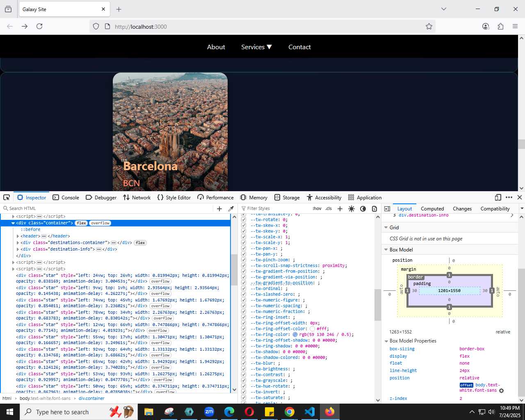Uncheck the --tw-rotate declaration checkbox
Image resolution: width=525 pixels, height=420 pixels.
point(244,219)
